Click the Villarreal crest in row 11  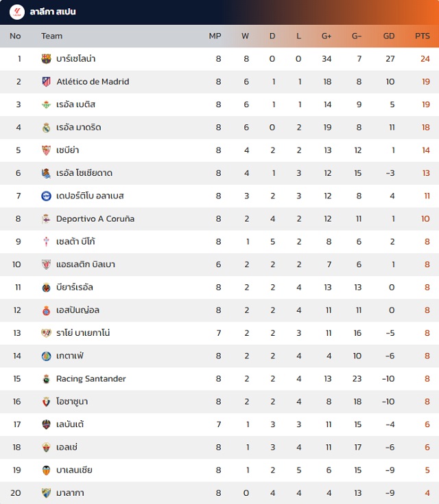pyautogui.click(x=46, y=287)
